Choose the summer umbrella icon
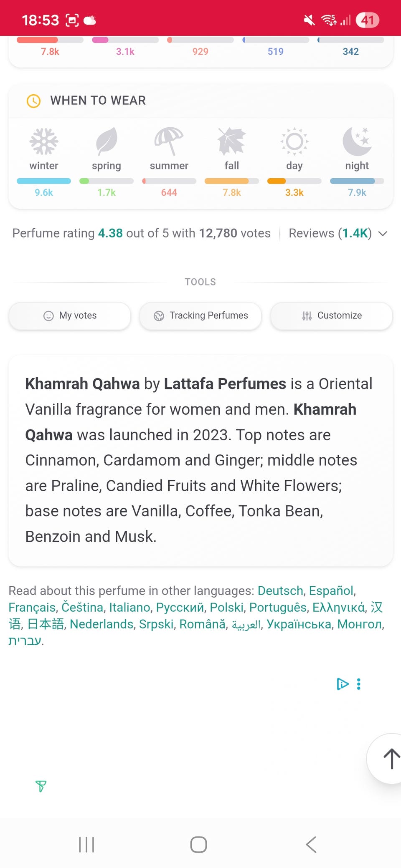The image size is (401, 868). [x=169, y=141]
